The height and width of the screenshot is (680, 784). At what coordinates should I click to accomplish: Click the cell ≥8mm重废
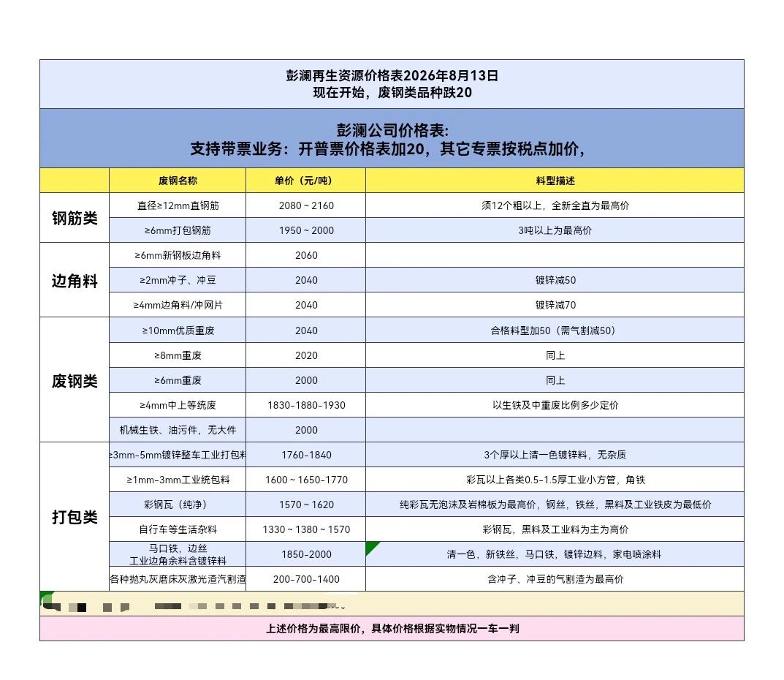pos(178,355)
